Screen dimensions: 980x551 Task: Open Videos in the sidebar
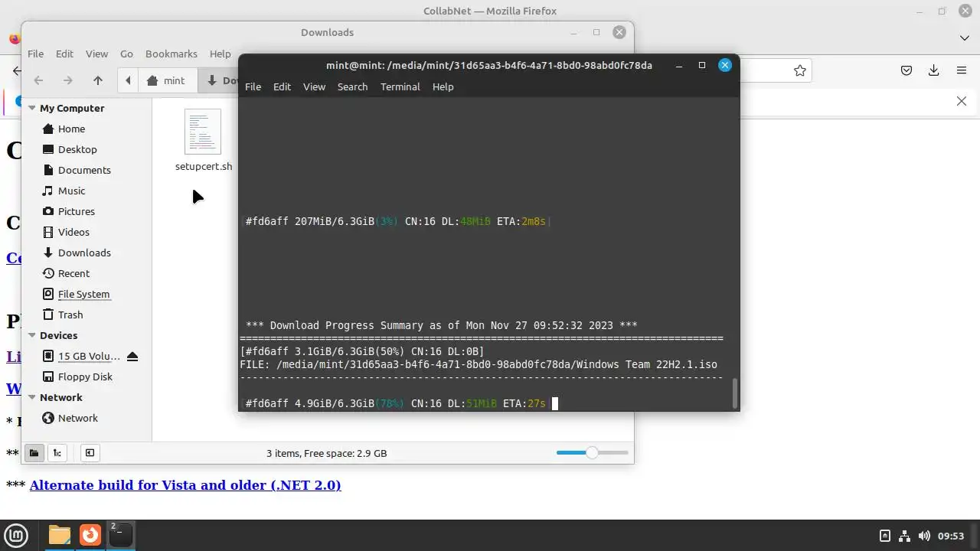pos(73,232)
